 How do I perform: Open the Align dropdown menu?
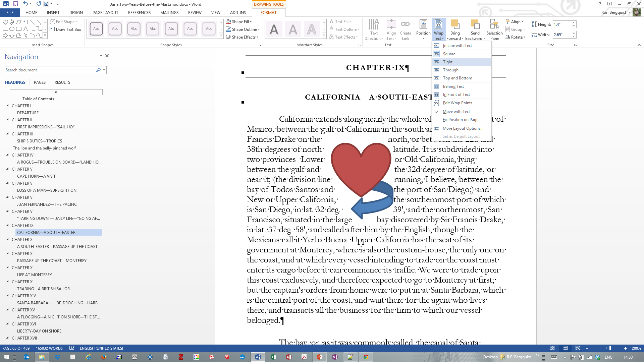click(517, 22)
